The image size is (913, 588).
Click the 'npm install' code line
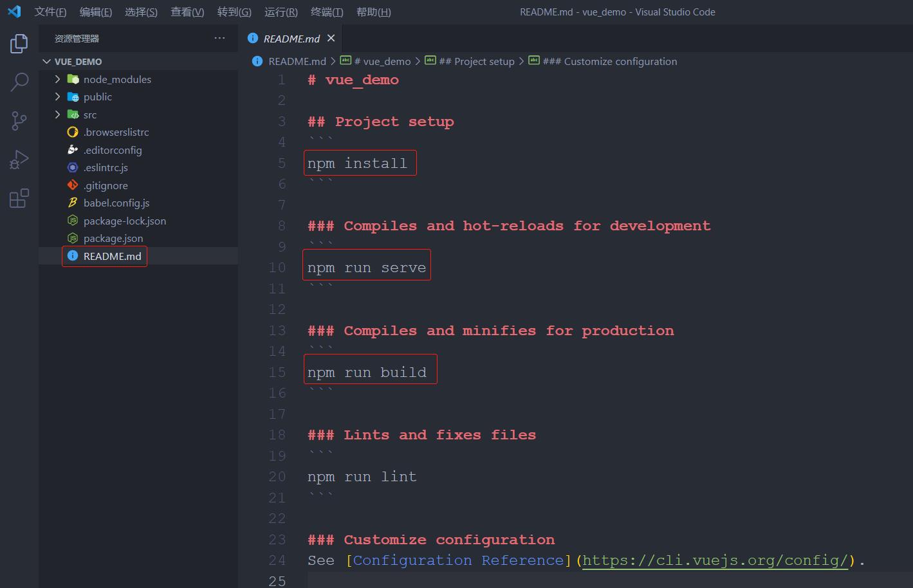(x=357, y=163)
